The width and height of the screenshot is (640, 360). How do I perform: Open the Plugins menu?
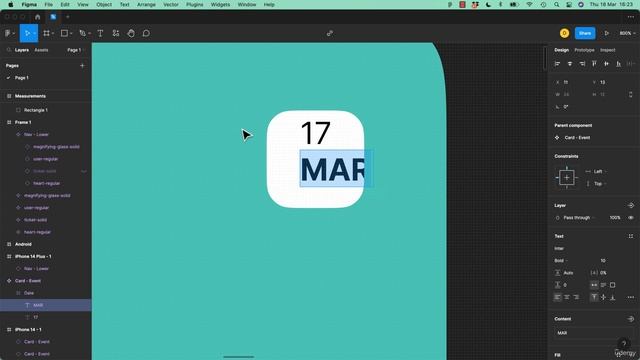point(194,4)
